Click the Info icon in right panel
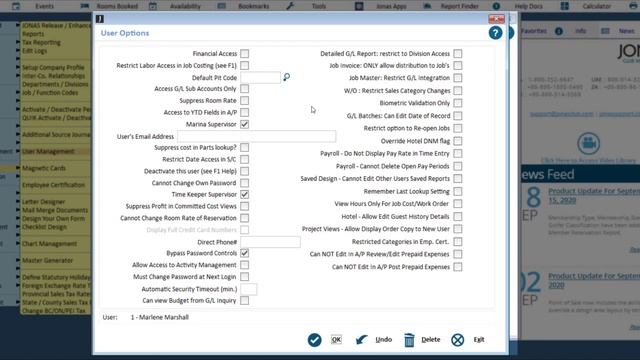Screen dimensions: 640x360 (x=559, y=31)
